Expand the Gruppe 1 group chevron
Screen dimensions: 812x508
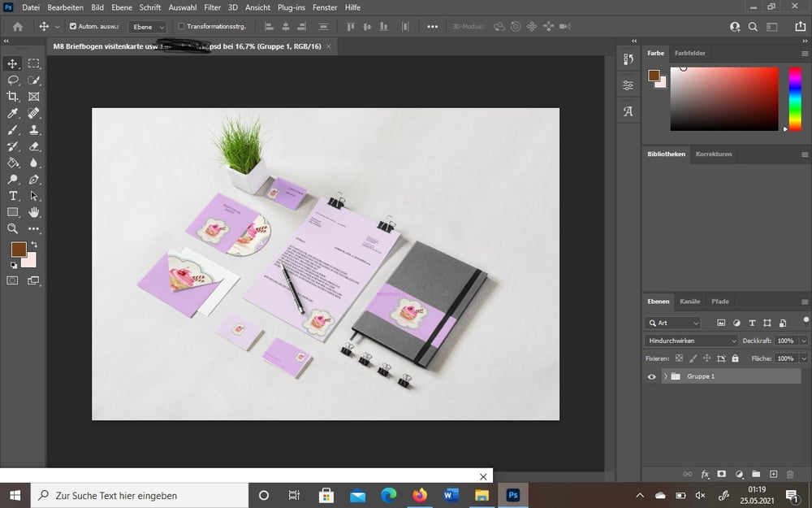tap(666, 376)
